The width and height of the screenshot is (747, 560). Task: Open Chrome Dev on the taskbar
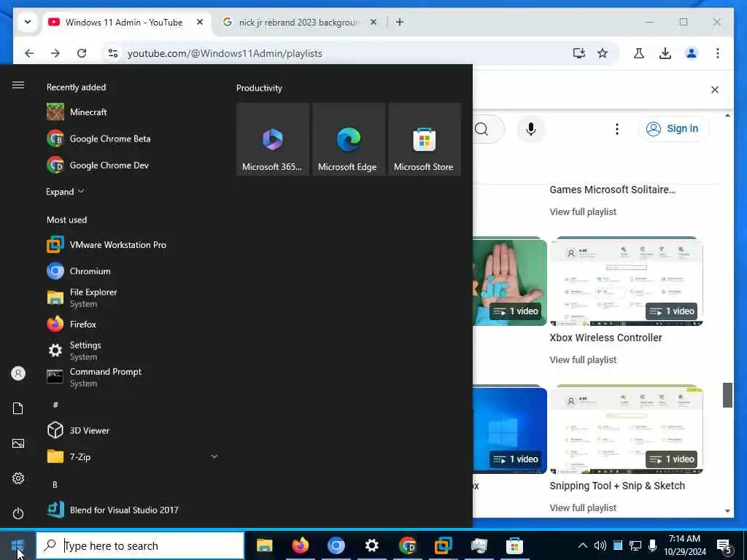407,545
